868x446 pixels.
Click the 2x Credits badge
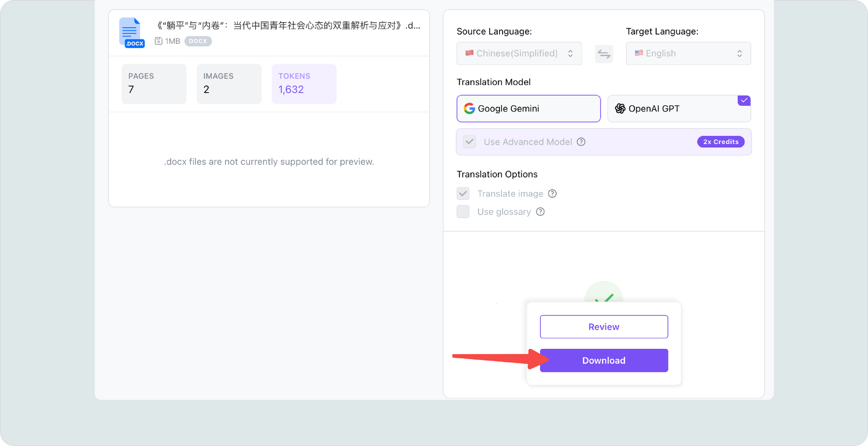coord(720,142)
